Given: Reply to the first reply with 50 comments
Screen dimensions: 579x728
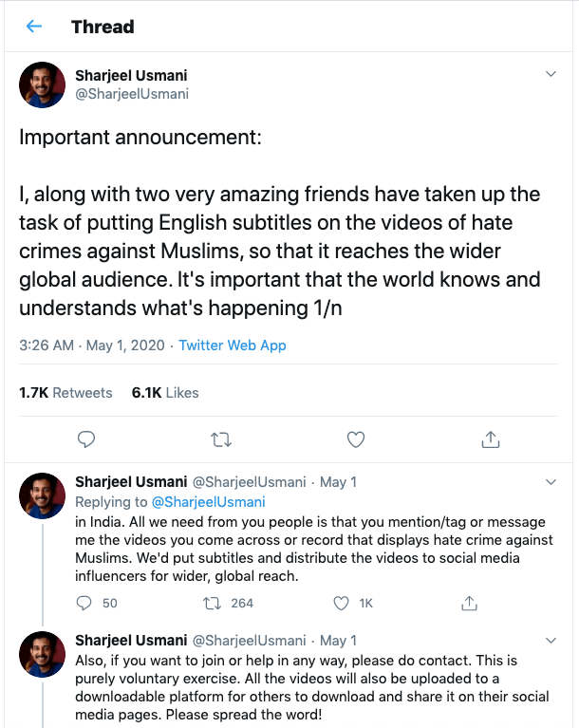Looking at the screenshot, I should [85, 603].
